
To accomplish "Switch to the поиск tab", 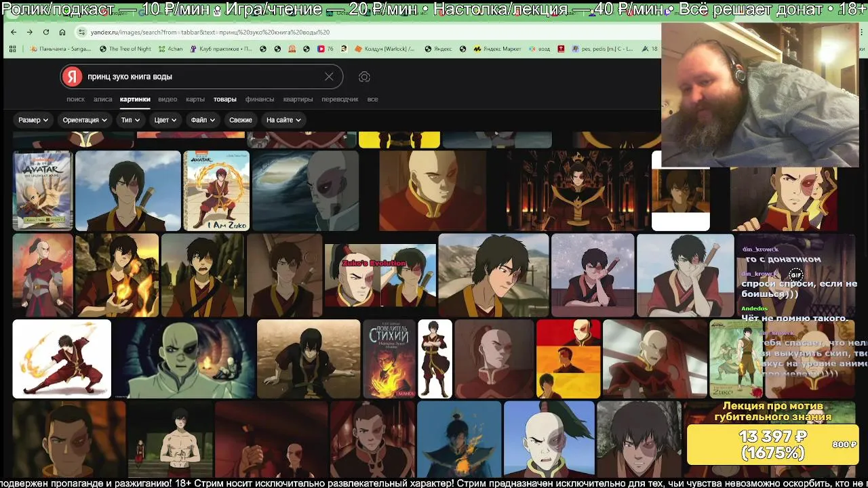I will (75, 99).
